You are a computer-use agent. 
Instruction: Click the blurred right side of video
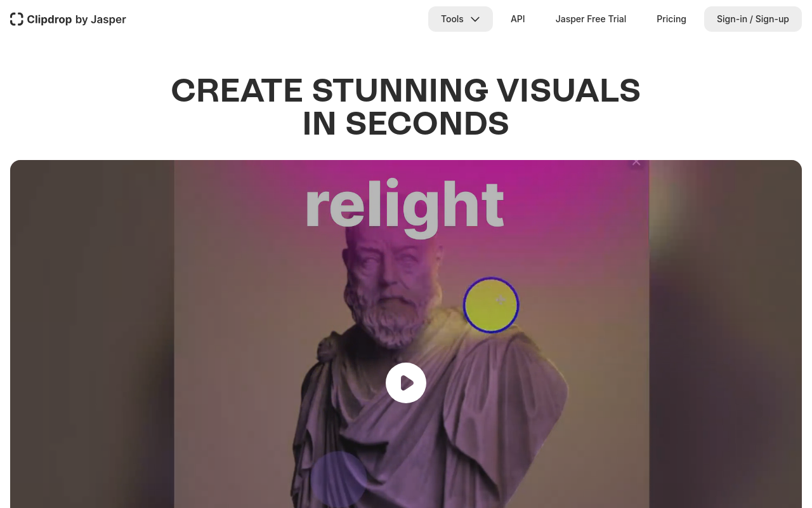coord(726,334)
